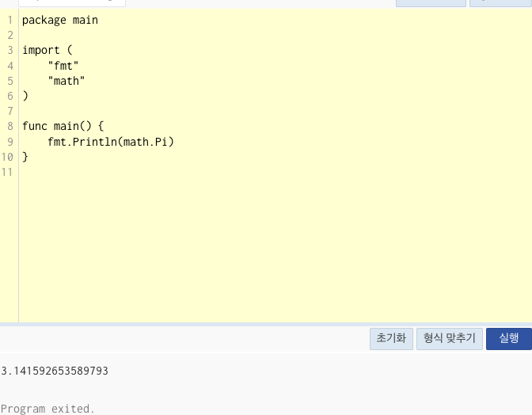Click the output value 3.141592653589793

pyautogui.click(x=55, y=371)
